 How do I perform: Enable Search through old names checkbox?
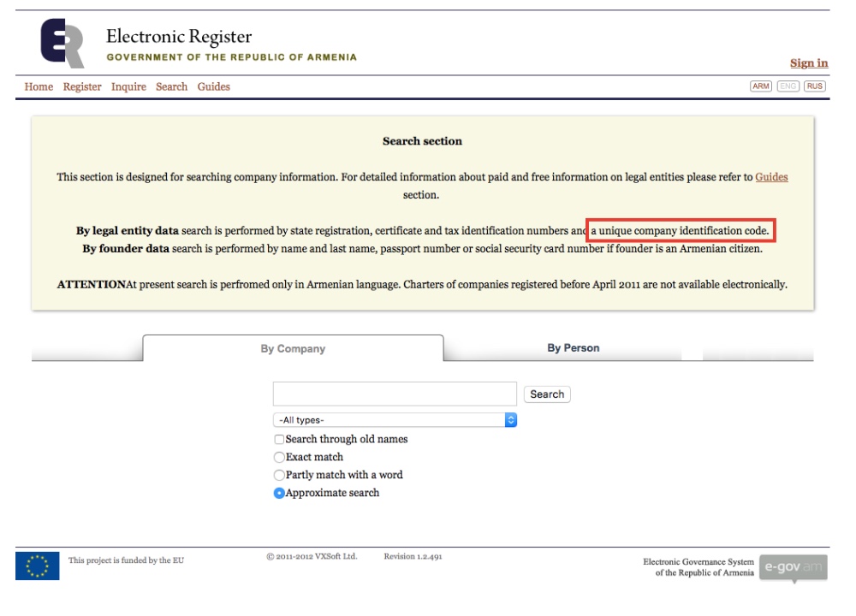click(x=279, y=439)
